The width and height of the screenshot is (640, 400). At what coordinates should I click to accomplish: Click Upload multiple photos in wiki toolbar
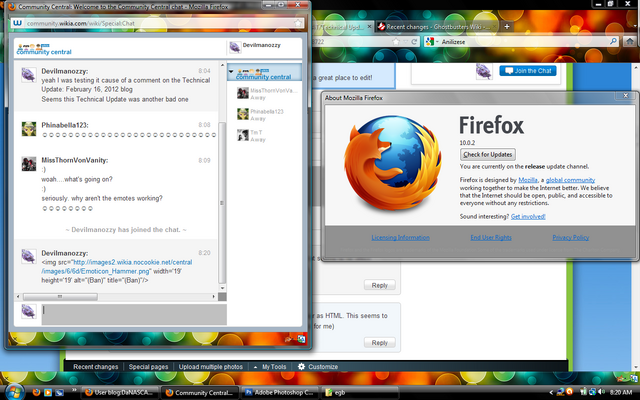(x=210, y=367)
